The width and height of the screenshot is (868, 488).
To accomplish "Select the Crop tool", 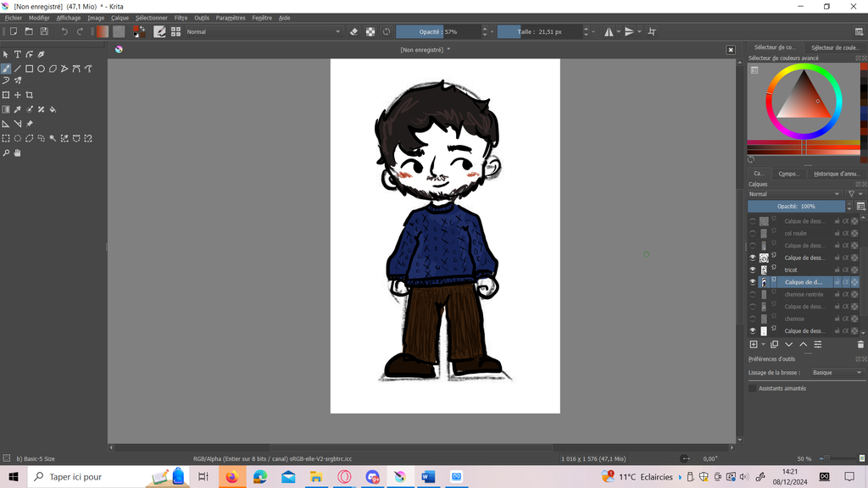I will point(30,95).
